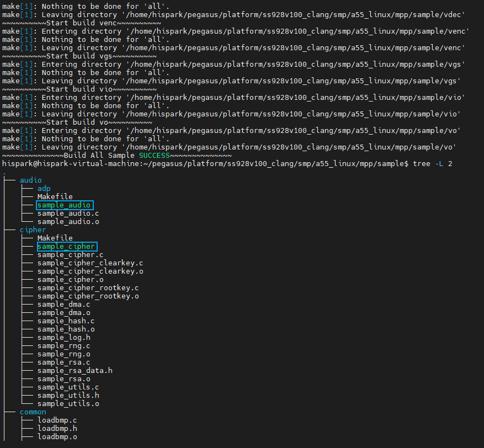This screenshot has height=448, width=484.
Task: Click the "Start build vio" separator line
Action: [x=79, y=89]
